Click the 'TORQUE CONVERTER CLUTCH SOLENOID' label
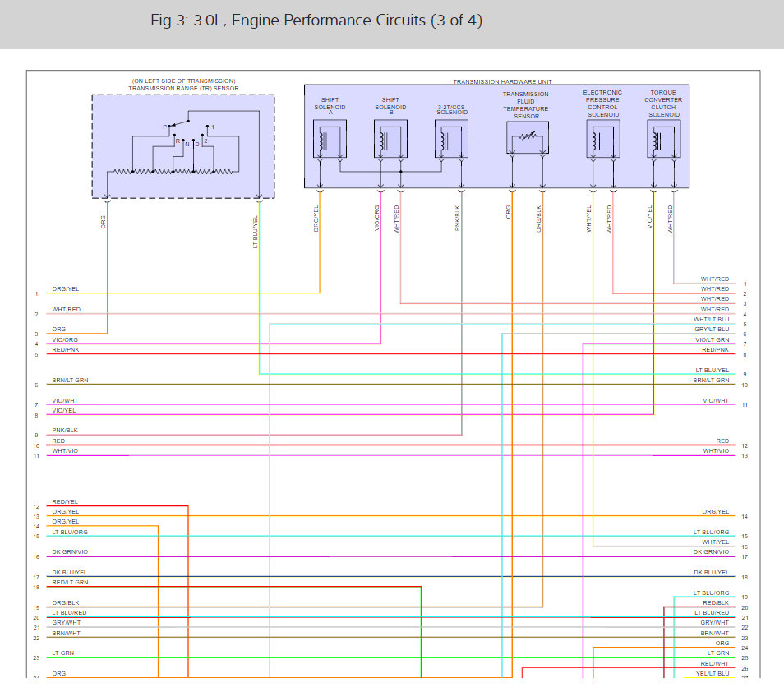Image resolution: width=784 pixels, height=692 pixels. pyautogui.click(x=663, y=104)
